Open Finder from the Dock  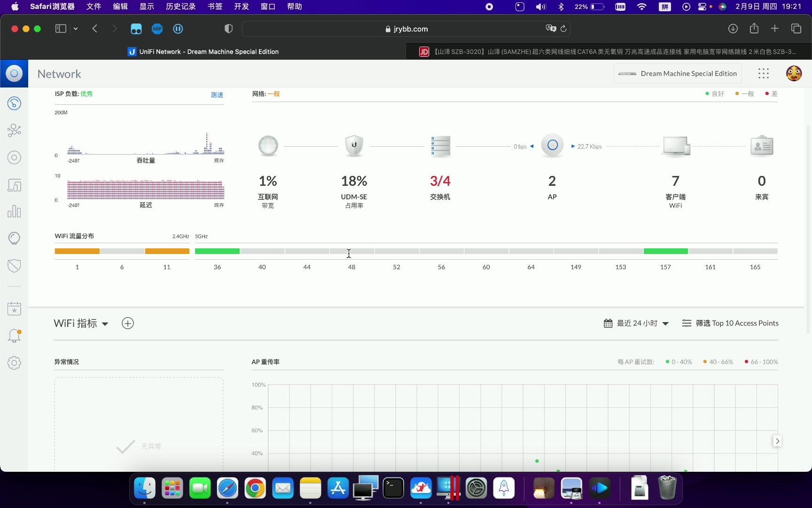coord(145,488)
